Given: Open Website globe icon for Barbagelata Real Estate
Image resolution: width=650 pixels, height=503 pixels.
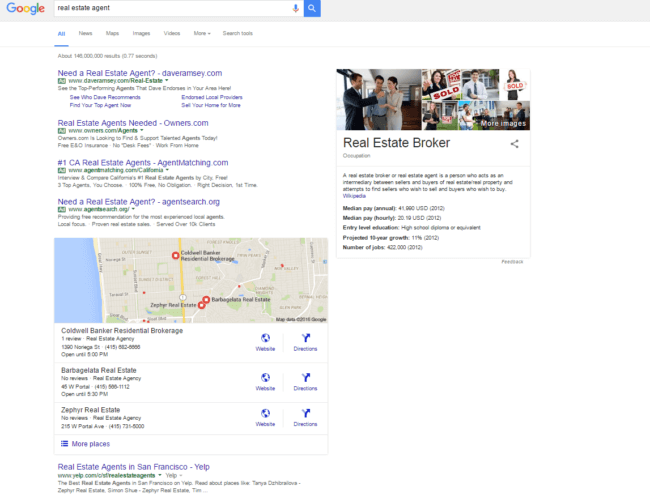Looking at the screenshot, I should click(x=265, y=377).
